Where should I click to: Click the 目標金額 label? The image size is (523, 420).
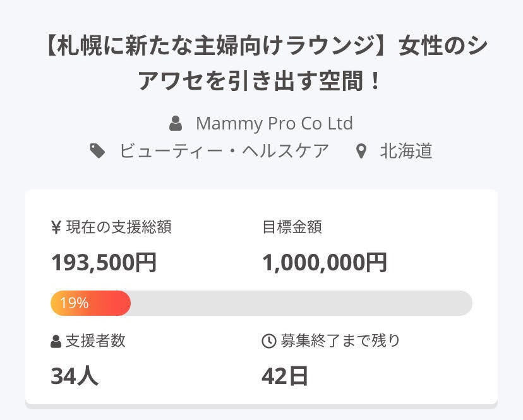(292, 227)
